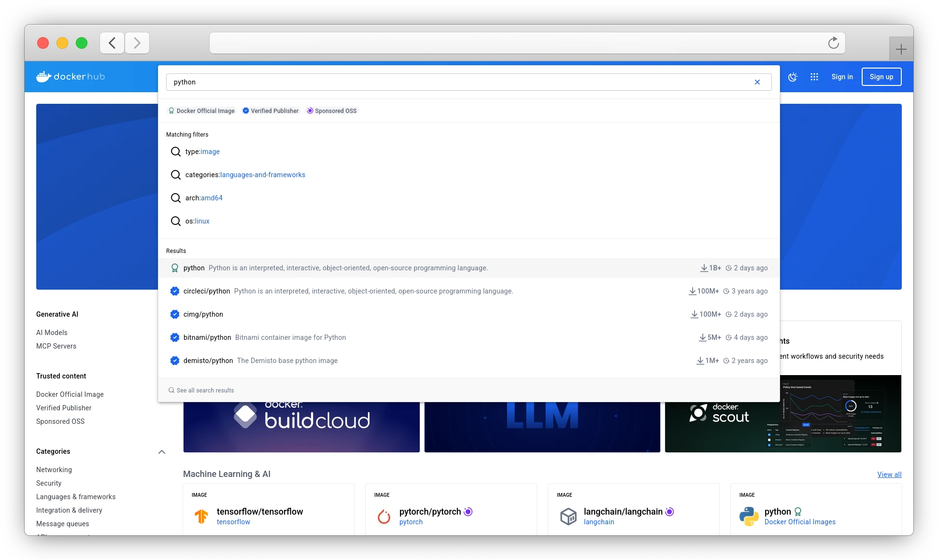Select Security under Categories
Image resolution: width=938 pixels, height=560 pixels.
point(49,483)
